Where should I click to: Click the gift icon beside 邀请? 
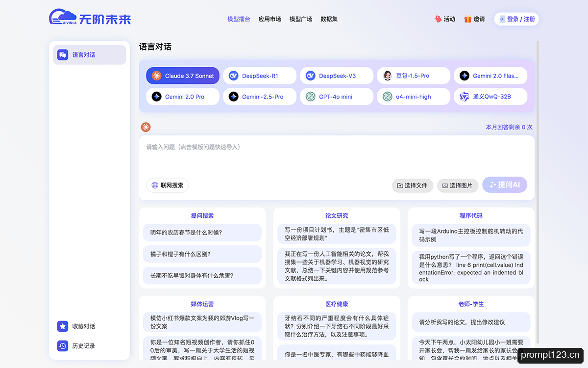pos(467,19)
